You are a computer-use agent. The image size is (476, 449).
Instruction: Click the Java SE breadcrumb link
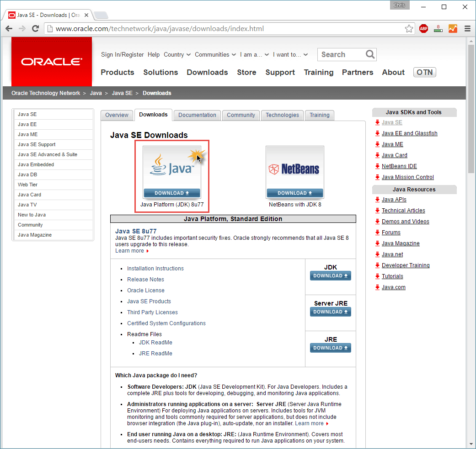point(122,93)
